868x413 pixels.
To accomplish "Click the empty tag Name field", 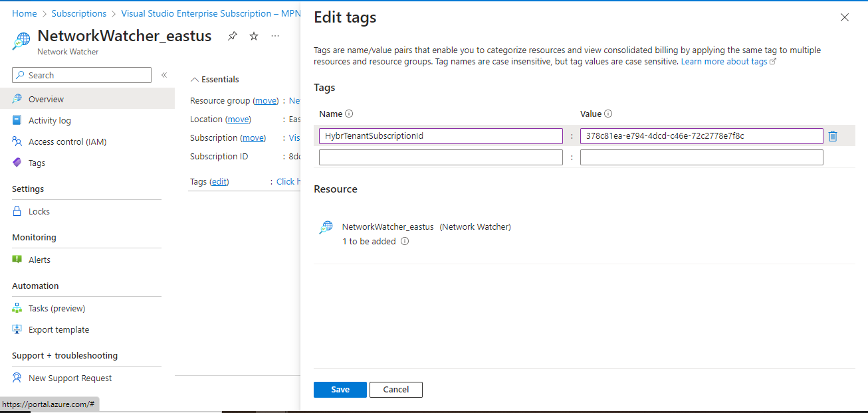I will pyautogui.click(x=440, y=157).
